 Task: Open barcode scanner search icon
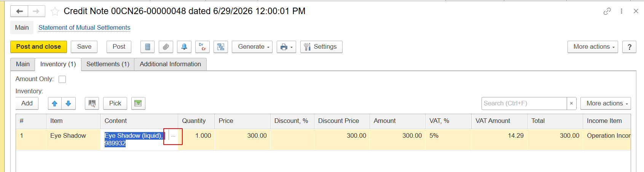click(92, 104)
